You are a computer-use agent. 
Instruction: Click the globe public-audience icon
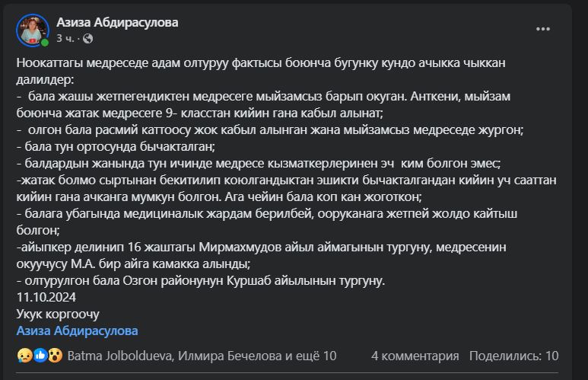point(88,37)
